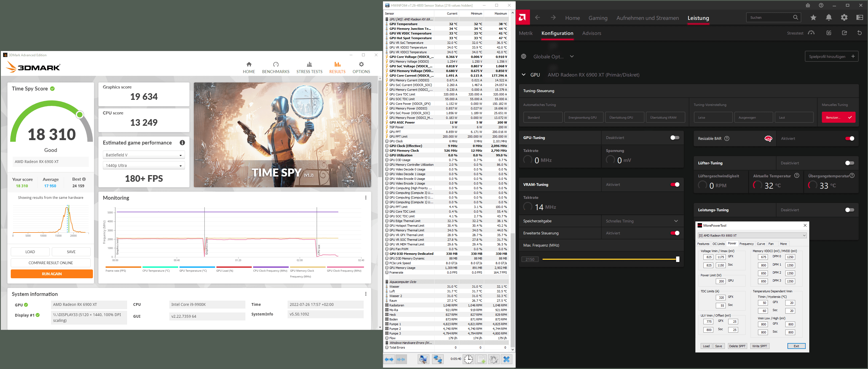Click AMD Software logo icon
The height and width of the screenshot is (369, 868).
[523, 17]
